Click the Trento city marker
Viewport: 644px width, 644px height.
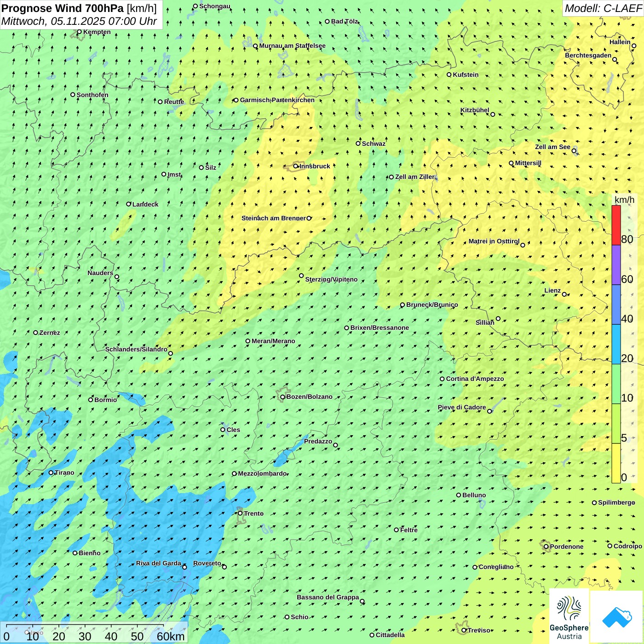240,513
